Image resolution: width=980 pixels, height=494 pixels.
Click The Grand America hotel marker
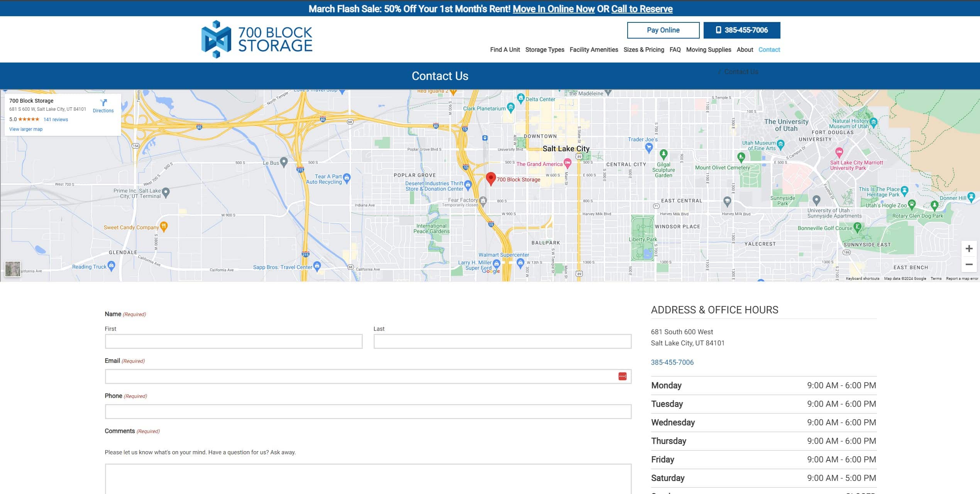[567, 163]
